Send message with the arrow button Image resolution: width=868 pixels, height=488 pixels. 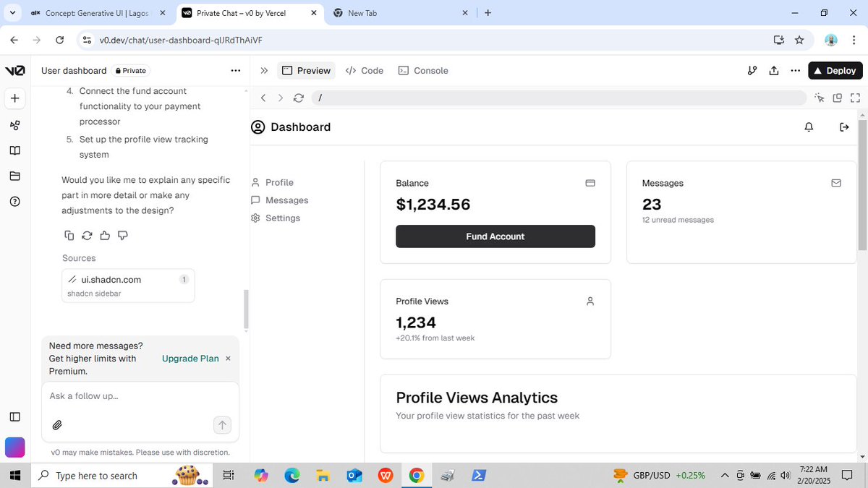coord(222,425)
